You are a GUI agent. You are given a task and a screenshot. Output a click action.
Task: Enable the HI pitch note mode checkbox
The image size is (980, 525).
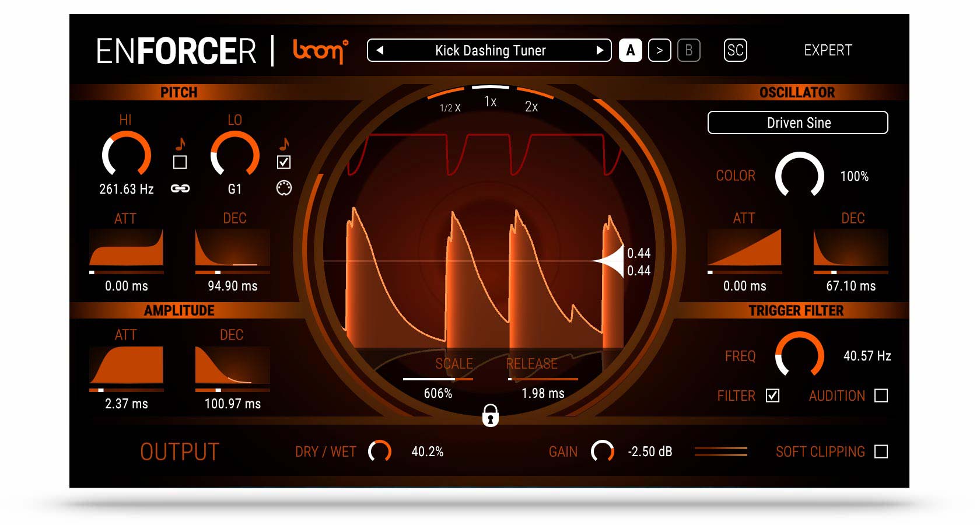click(180, 162)
